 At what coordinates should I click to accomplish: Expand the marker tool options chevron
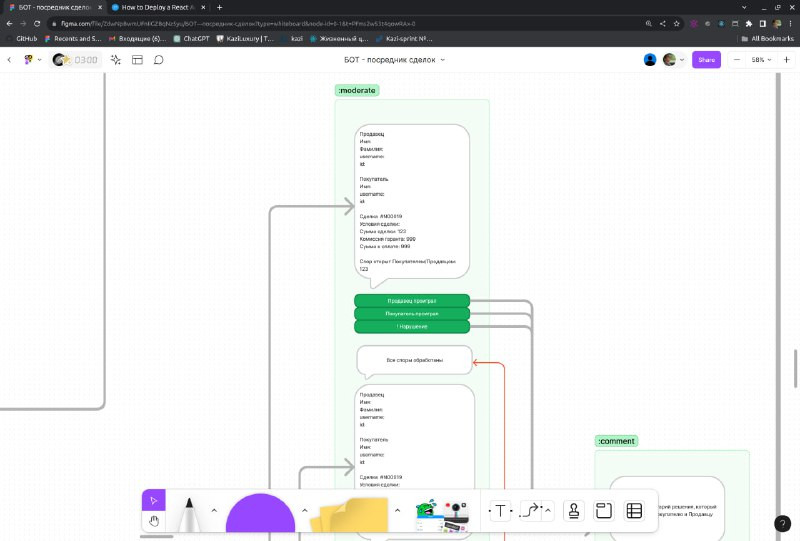214,510
